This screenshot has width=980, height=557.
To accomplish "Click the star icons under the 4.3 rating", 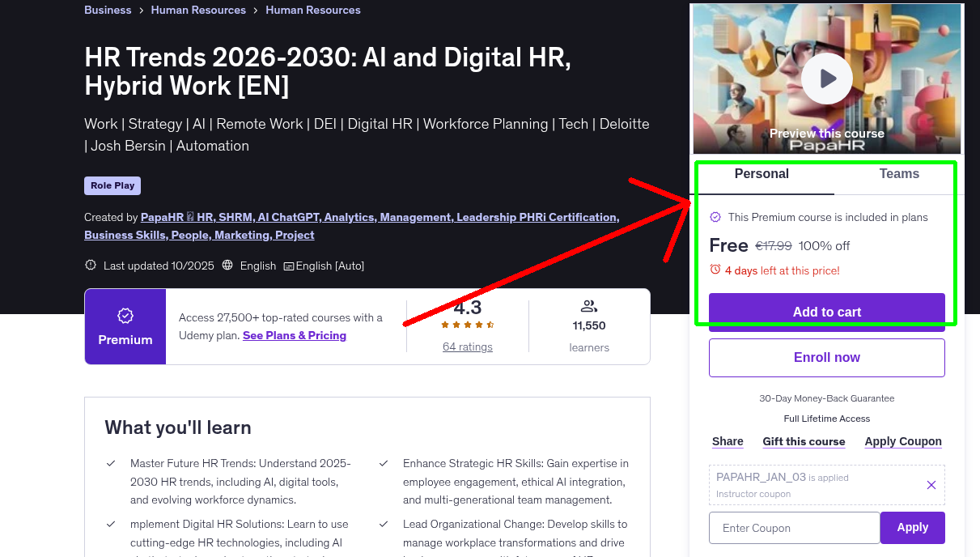I will (x=466, y=323).
